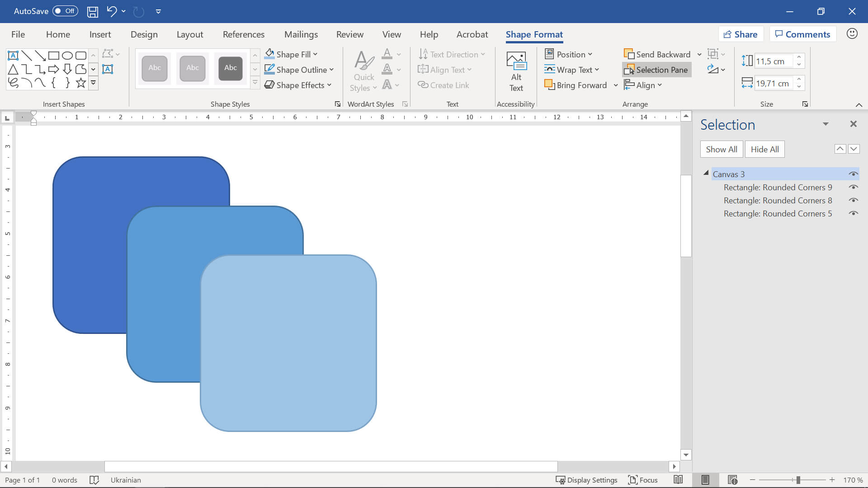Open Read Mode from the status bar
Image resolution: width=868 pixels, height=488 pixels.
[678, 480]
